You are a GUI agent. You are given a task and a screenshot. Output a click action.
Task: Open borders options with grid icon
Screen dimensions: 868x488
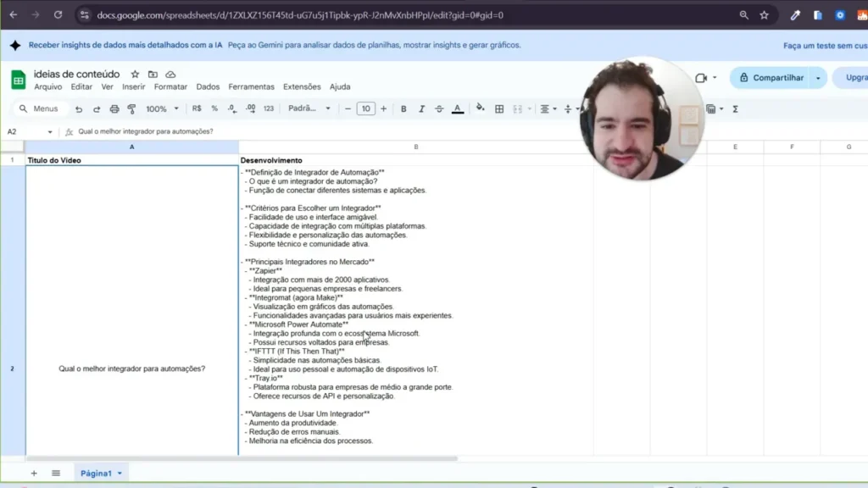[498, 109]
